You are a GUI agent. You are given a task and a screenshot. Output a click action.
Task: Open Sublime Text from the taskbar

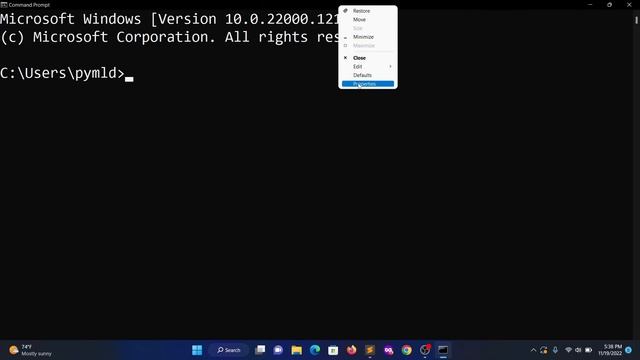(370, 350)
